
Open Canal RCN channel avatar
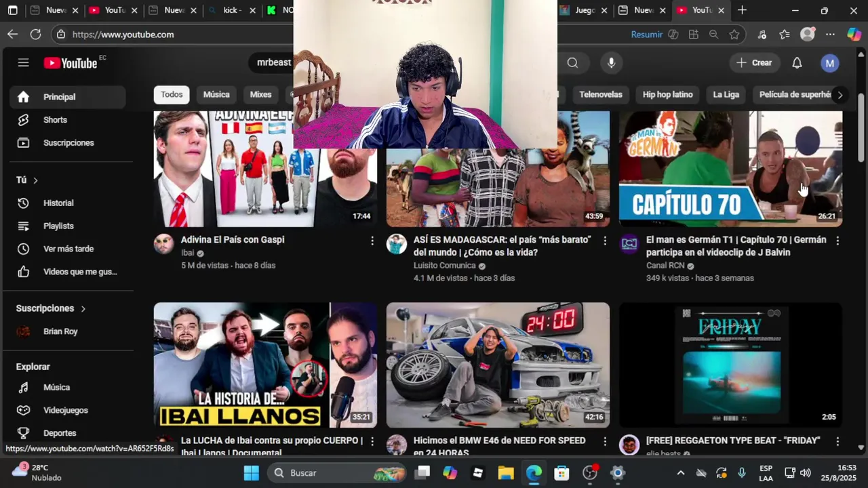coord(629,244)
